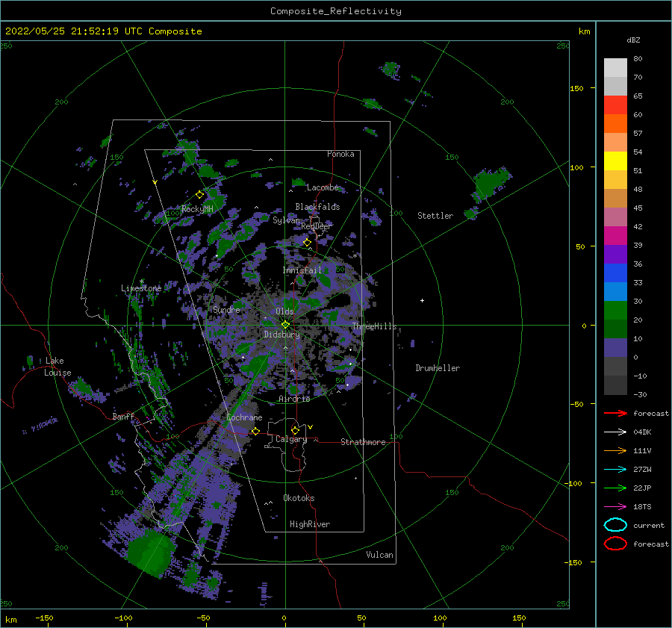
Task: Click the yellow diamond marker below RedDeer
Action: coord(307,243)
